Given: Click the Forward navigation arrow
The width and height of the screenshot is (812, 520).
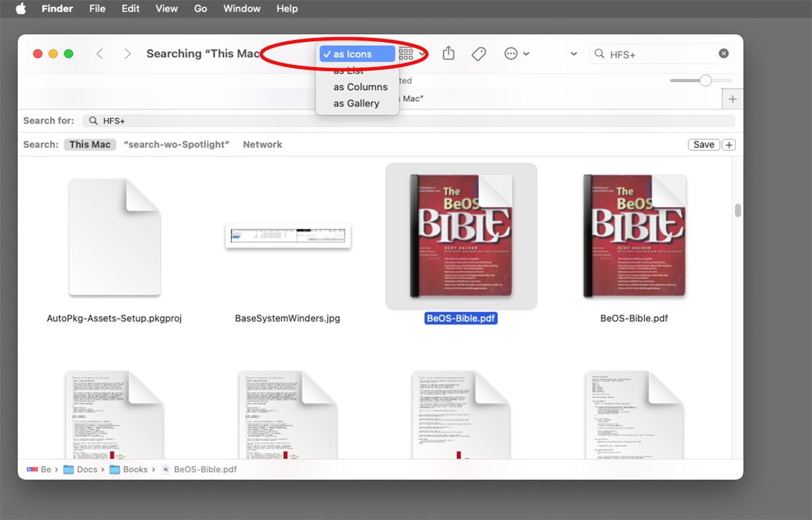Looking at the screenshot, I should coord(127,53).
